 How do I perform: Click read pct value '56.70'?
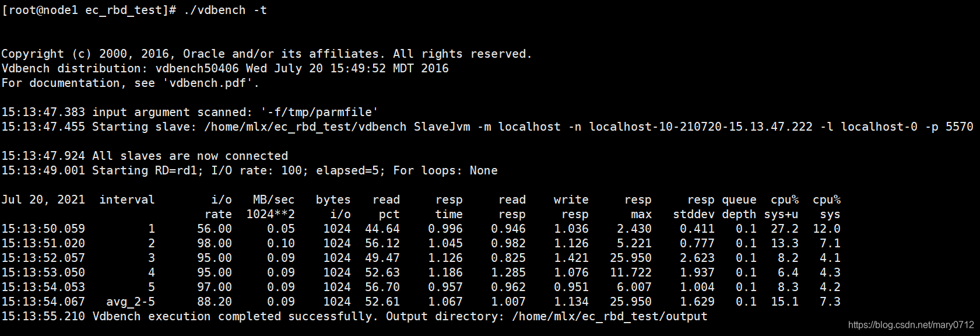point(382,287)
